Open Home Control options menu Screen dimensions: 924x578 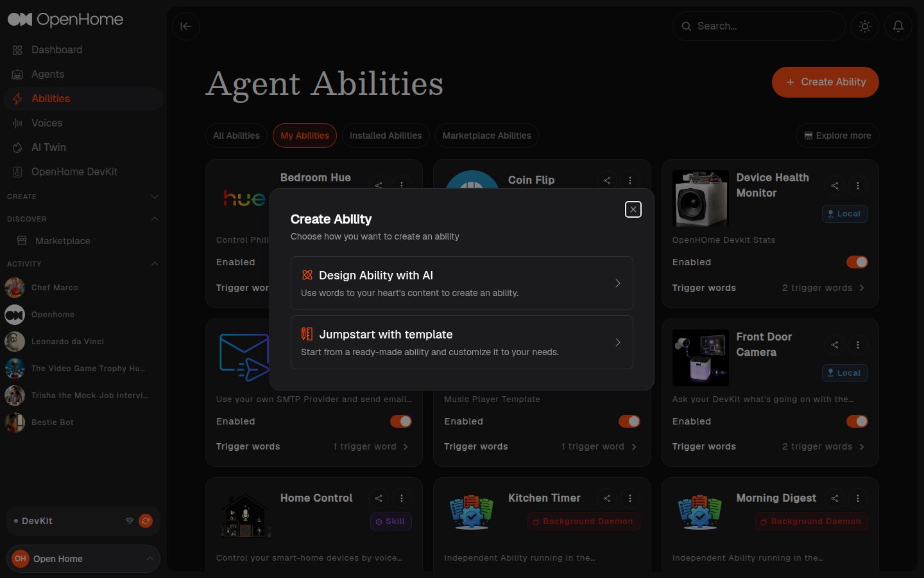[402, 498]
